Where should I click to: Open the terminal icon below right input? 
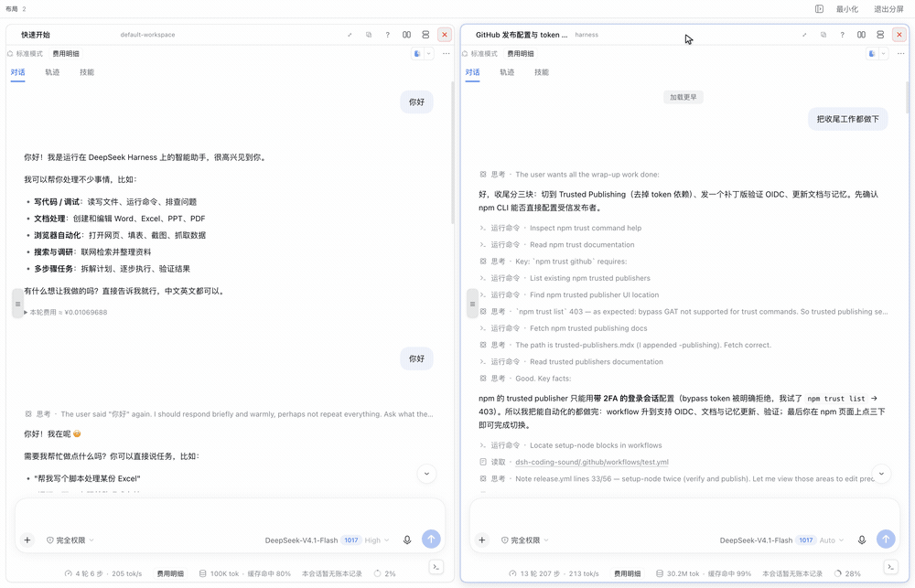tap(890, 566)
